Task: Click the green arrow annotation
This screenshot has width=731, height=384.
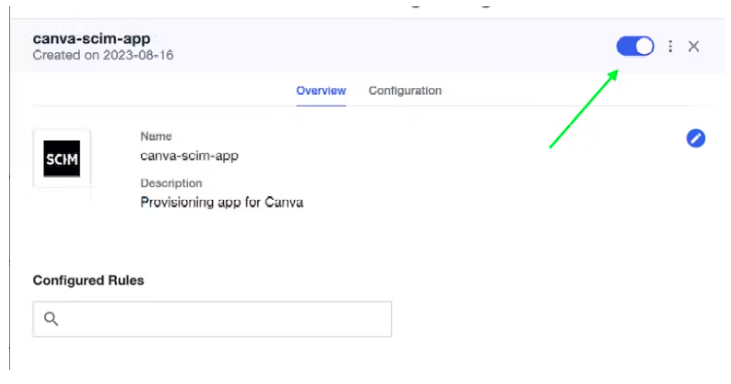Action: (584, 109)
